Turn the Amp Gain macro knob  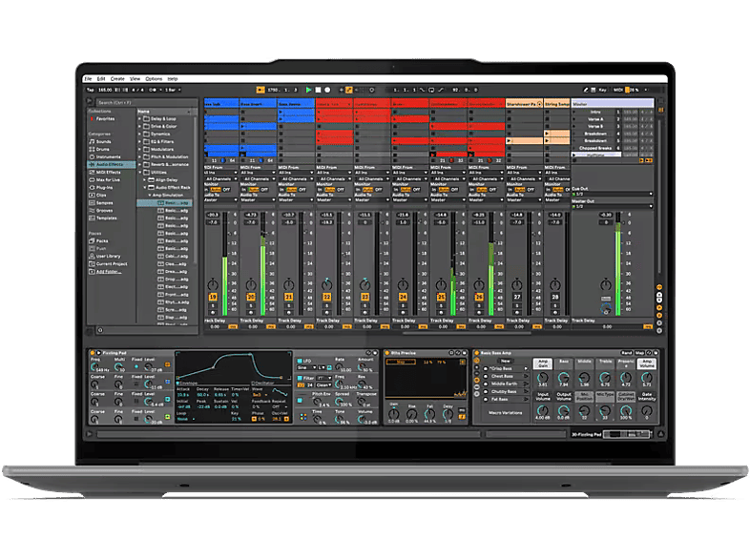[543, 378]
